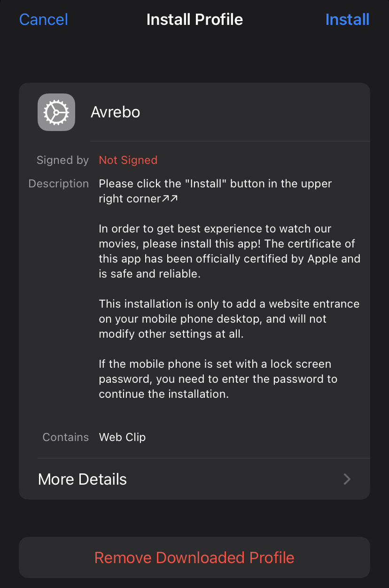The height and width of the screenshot is (588, 389).
Task: Select the Avrebo profile name
Action: (116, 113)
